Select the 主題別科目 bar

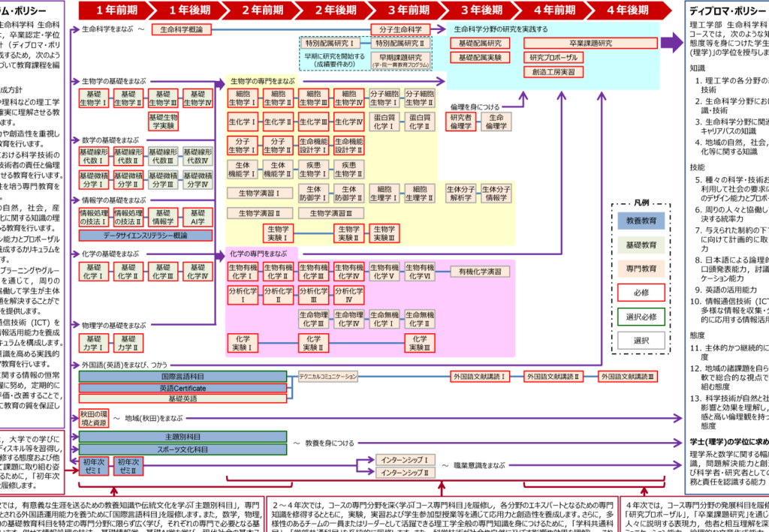click(x=182, y=437)
